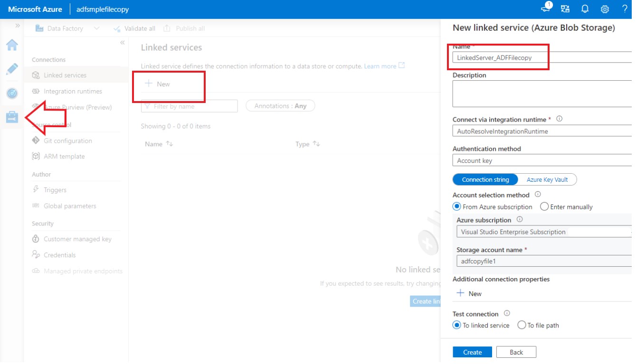Select the Enter manually radio
The height and width of the screenshot is (364, 636).
pyautogui.click(x=544, y=206)
